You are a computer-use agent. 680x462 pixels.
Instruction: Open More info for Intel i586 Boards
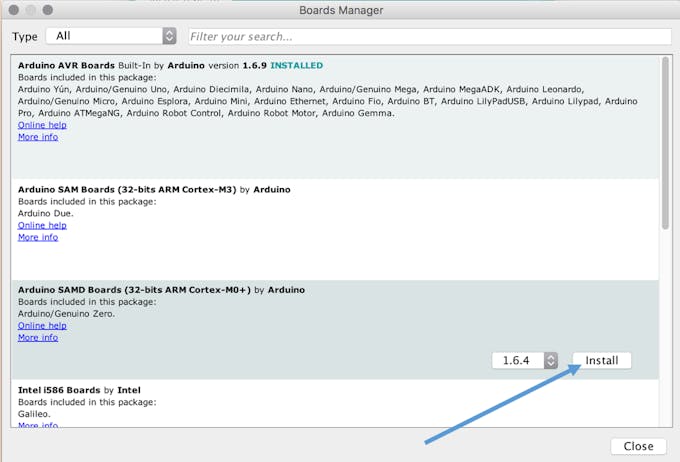click(x=38, y=425)
